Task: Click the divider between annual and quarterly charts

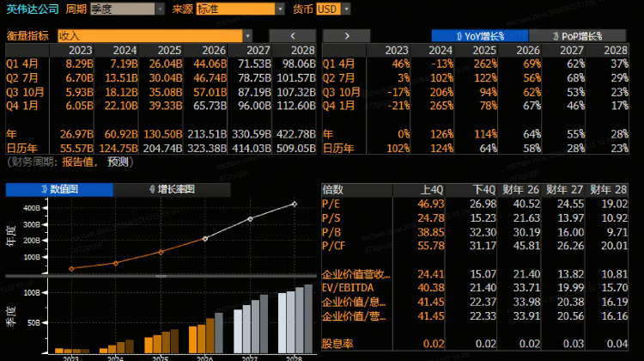Action: 159,276
